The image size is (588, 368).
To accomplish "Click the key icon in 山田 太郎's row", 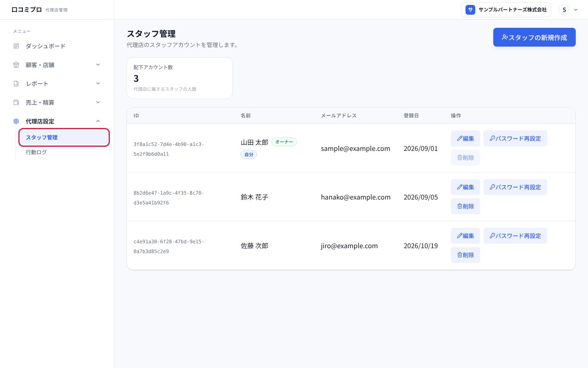I will (x=492, y=139).
